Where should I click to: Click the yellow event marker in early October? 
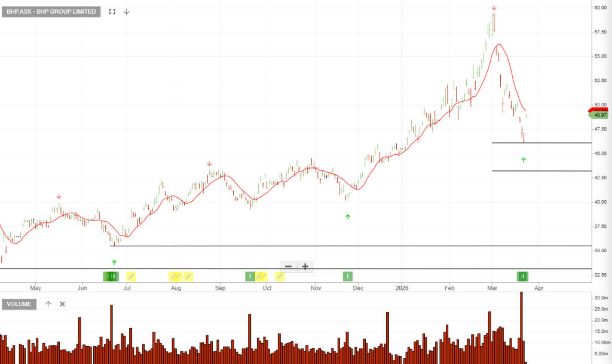coord(279,276)
